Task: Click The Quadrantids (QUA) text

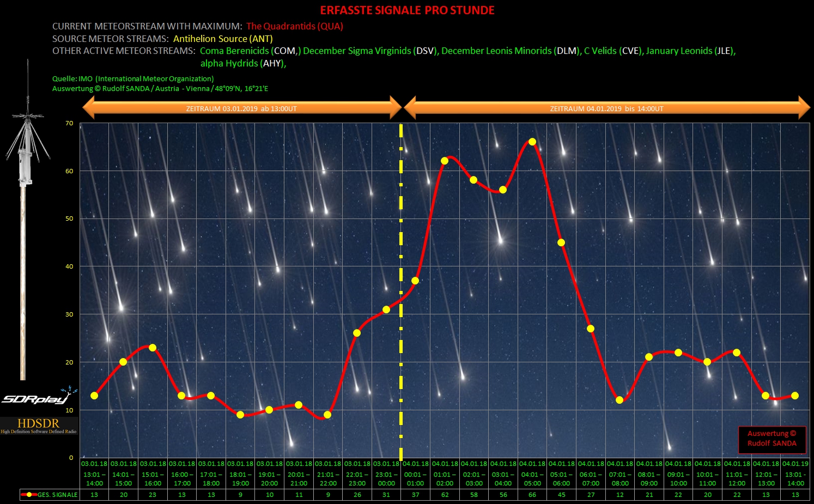Action: coord(294,26)
